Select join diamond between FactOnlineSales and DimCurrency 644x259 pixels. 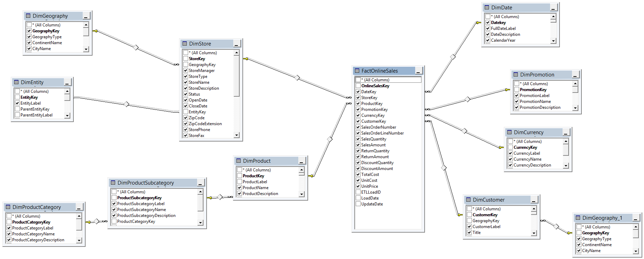tap(465, 131)
